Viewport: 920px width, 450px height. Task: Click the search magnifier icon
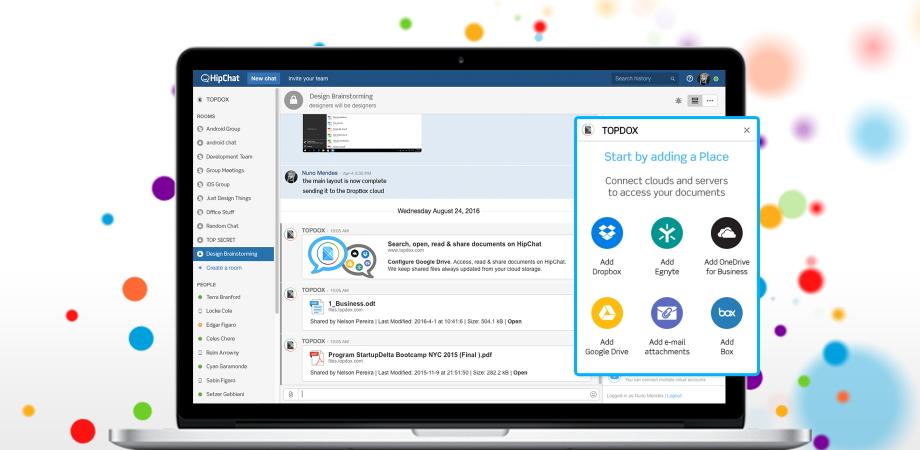coord(672,79)
